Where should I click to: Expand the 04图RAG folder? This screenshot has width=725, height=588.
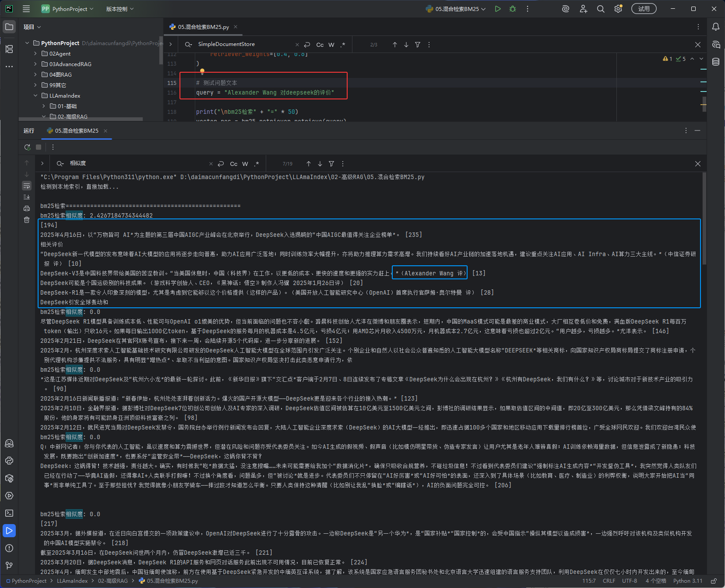click(x=35, y=74)
